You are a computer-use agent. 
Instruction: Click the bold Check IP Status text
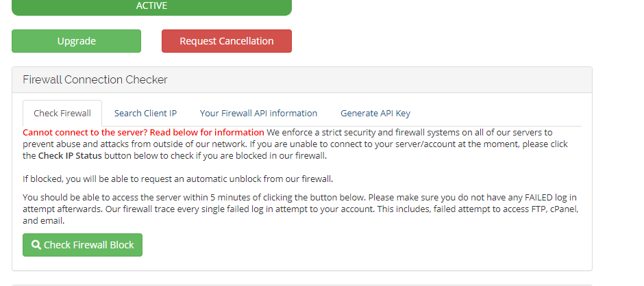click(70, 156)
